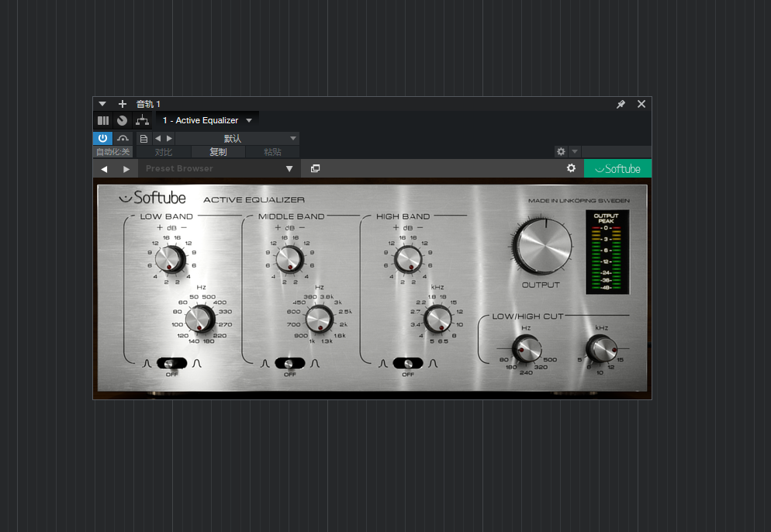The image size is (771, 532).
Task: Click the channel strip layout icon
Action: coord(102,120)
